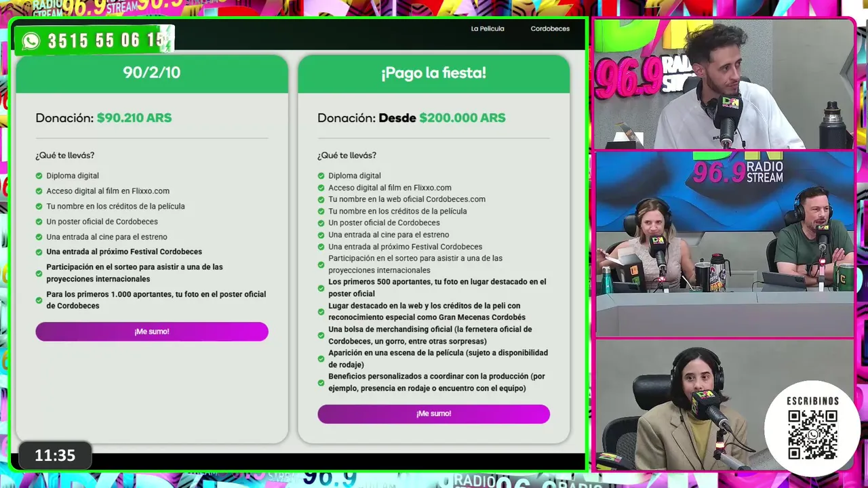Viewport: 868px width, 488px height.
Task: Click checkmark beside entrada al cine, 90/2/10
Action: (39, 237)
